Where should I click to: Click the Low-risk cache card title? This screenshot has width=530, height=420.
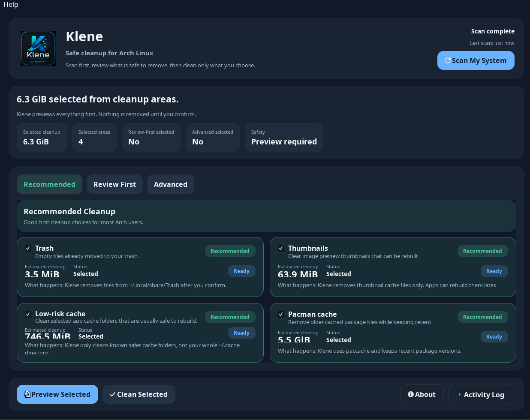coord(60,314)
